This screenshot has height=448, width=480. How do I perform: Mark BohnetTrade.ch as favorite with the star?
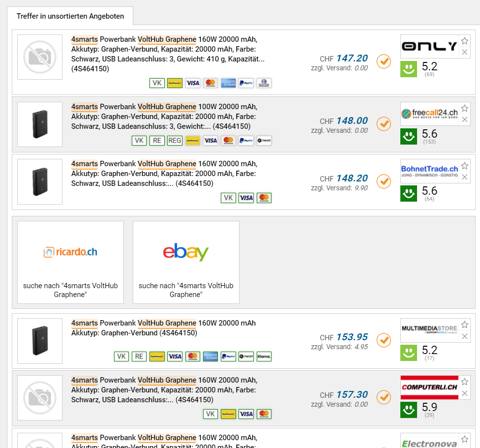point(465,165)
